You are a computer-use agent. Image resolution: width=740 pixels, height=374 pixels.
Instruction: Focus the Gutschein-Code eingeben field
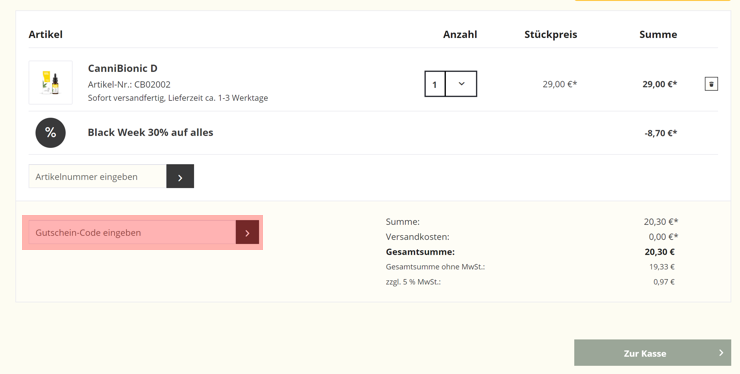(132, 232)
